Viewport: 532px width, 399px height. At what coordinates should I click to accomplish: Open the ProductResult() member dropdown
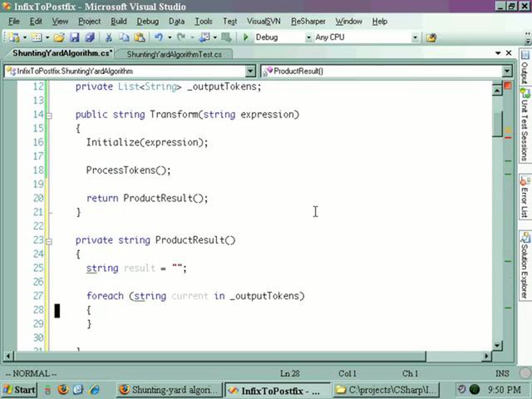tap(507, 71)
